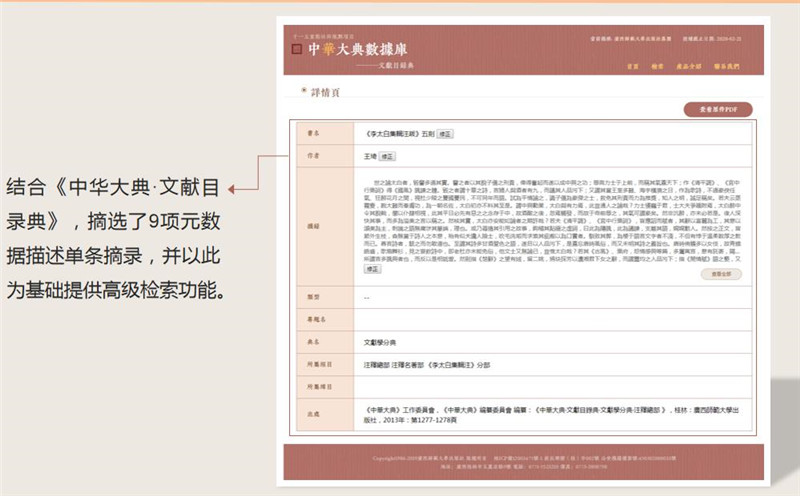Click the bullet icon before 詳情頁 heading
The width and height of the screenshot is (800, 496).
302,90
